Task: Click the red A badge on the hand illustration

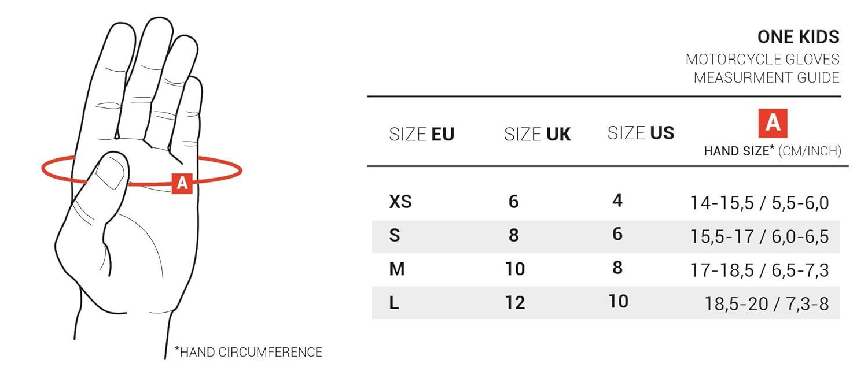Action: pos(182,183)
